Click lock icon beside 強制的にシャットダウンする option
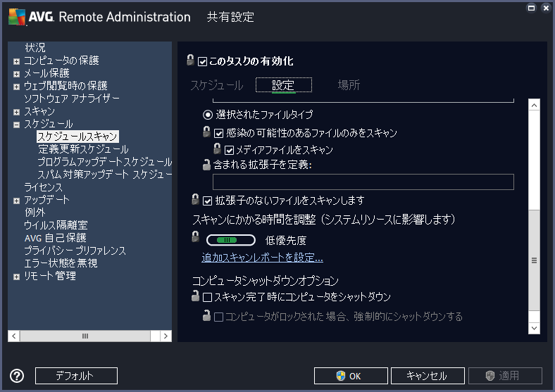The height and width of the screenshot is (392, 555). point(206,315)
